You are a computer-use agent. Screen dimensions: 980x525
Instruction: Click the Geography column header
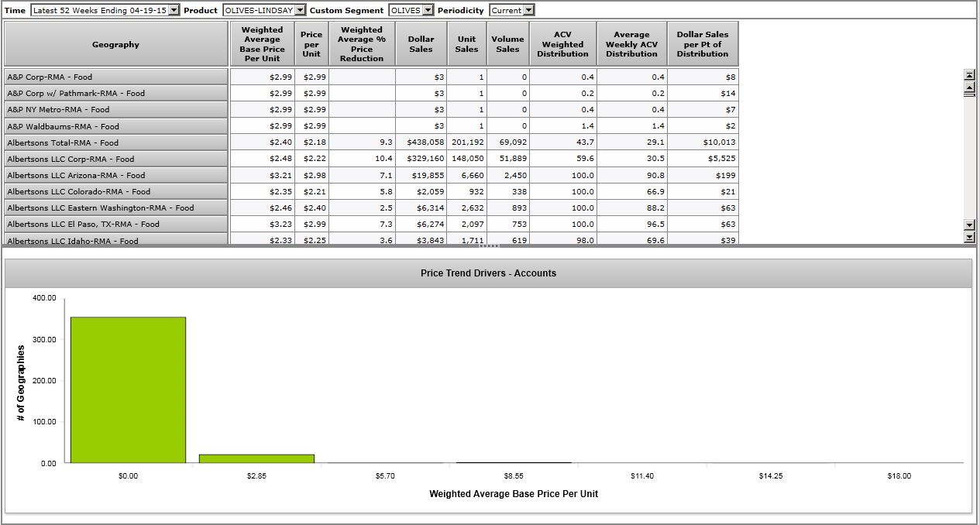pyautogui.click(x=116, y=44)
